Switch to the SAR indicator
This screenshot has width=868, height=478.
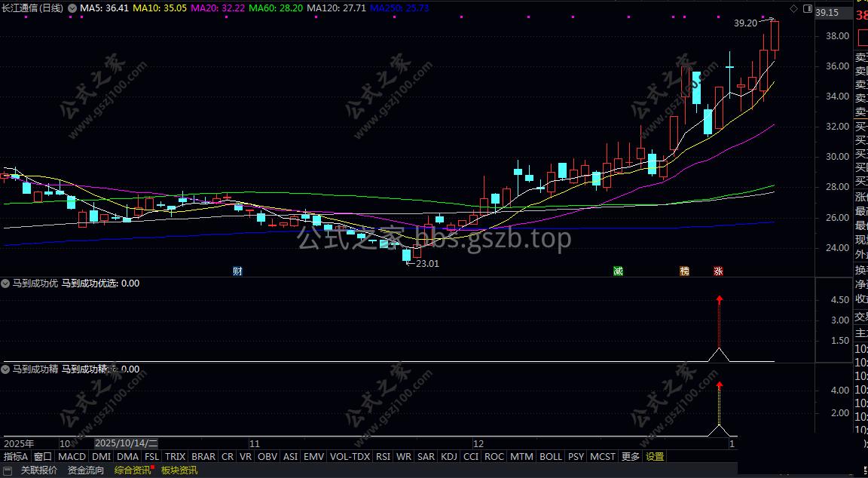tap(426, 457)
